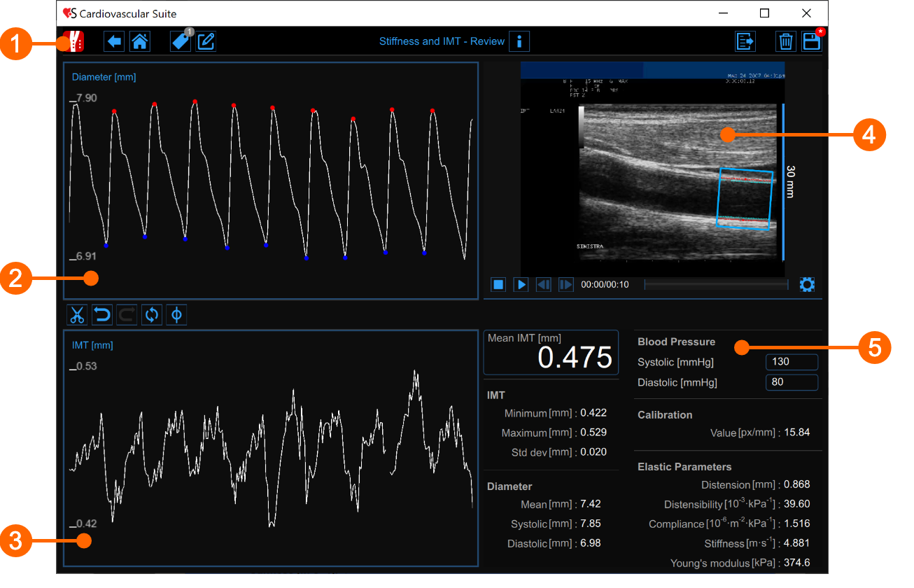Save the review with floppy disk icon
914x588 pixels.
pos(811,42)
